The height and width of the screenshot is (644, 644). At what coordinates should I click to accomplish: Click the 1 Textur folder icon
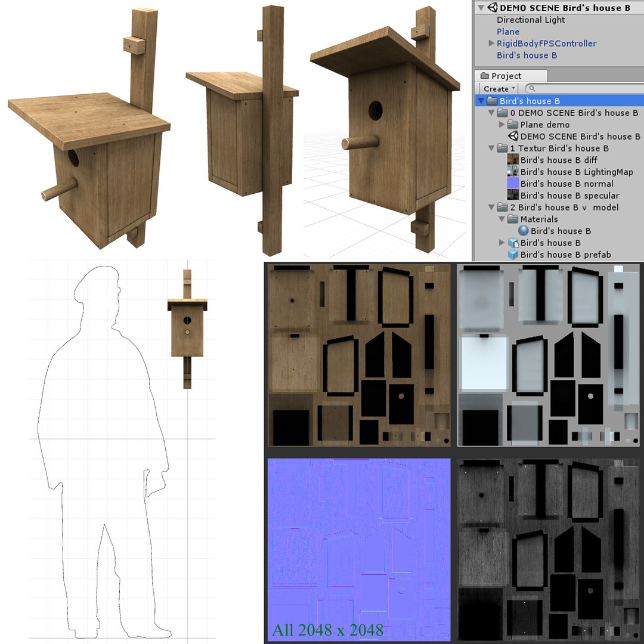pyautogui.click(x=502, y=148)
